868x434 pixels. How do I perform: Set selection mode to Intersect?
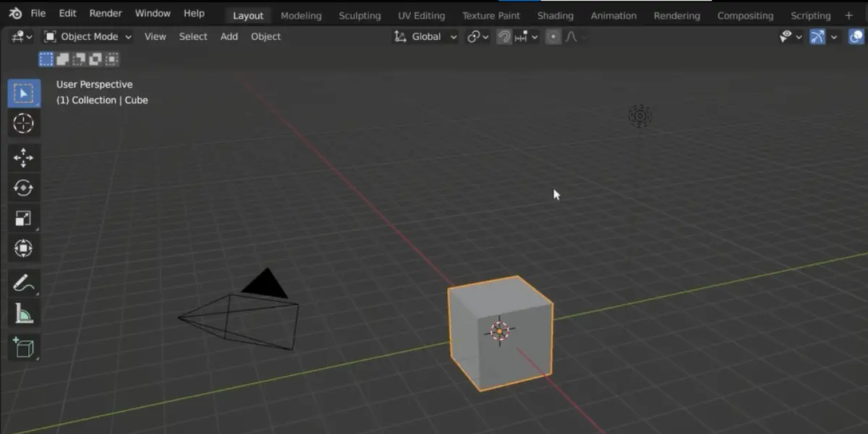[x=111, y=59]
